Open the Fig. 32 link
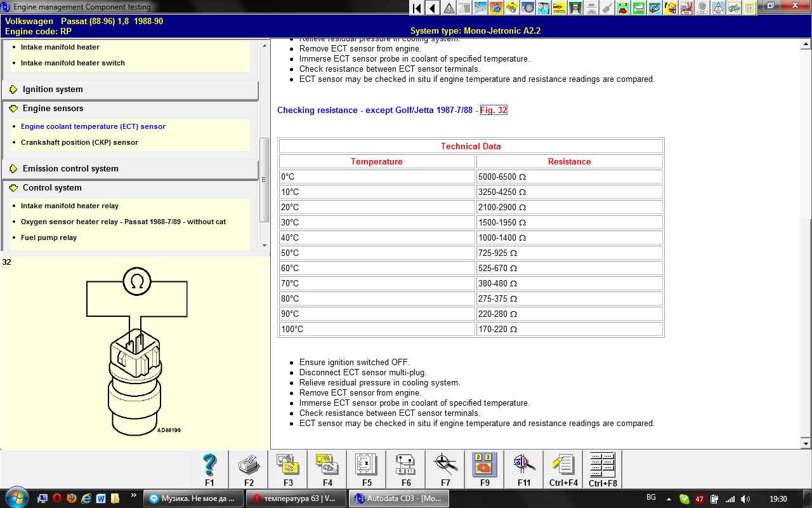This screenshot has height=508, width=812. coord(494,110)
